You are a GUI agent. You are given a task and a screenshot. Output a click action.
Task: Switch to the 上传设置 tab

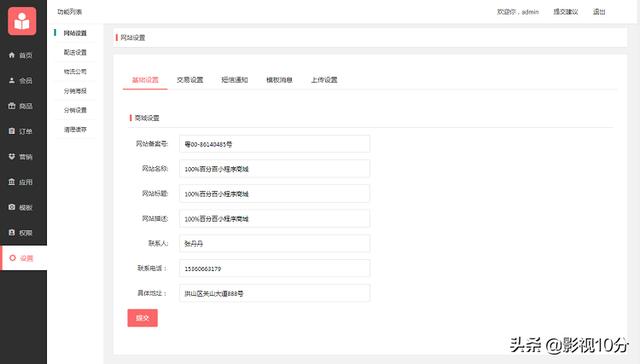pyautogui.click(x=324, y=80)
